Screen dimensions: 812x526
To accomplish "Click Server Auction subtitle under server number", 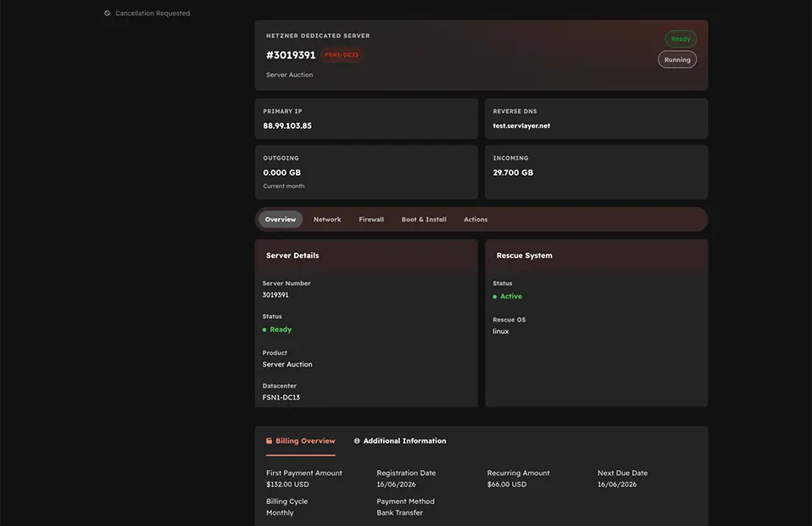I will click(290, 75).
